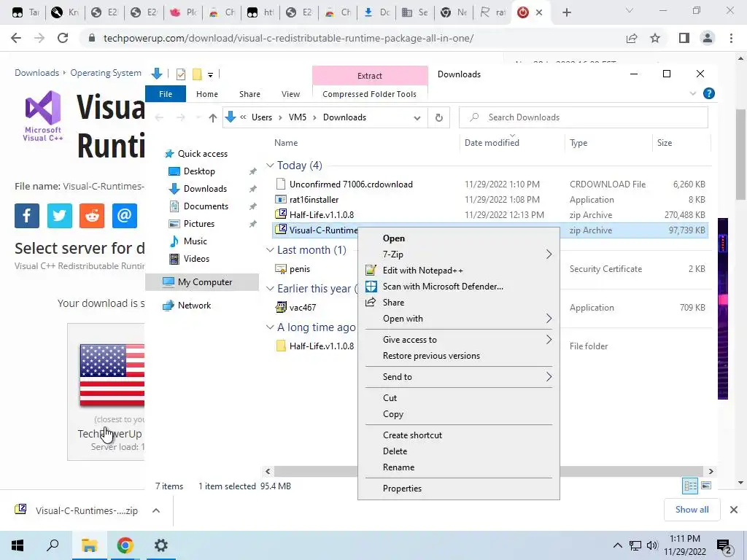Collapse the Last month (1) group
The width and height of the screenshot is (747, 560).
click(x=270, y=250)
